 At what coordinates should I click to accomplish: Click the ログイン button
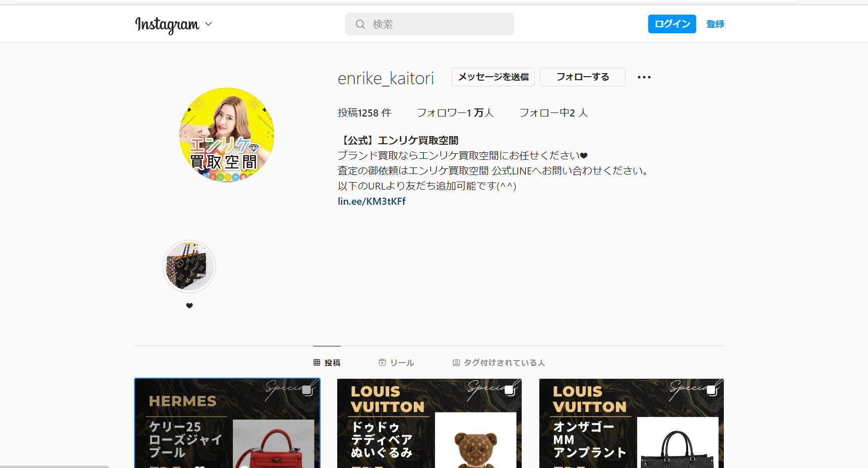(x=672, y=24)
